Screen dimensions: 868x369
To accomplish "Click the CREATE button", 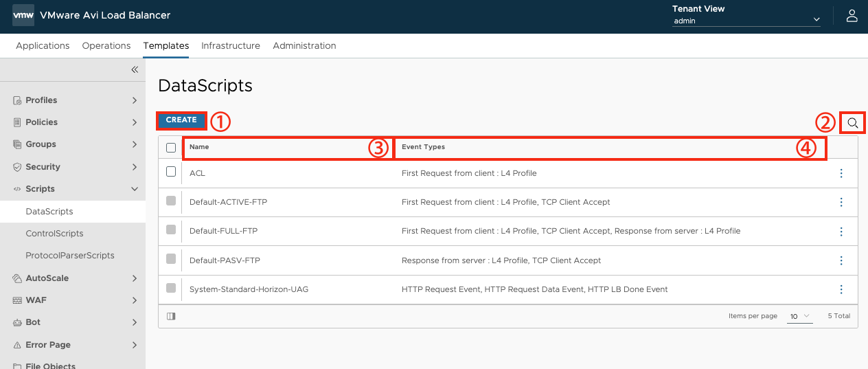I will 181,120.
